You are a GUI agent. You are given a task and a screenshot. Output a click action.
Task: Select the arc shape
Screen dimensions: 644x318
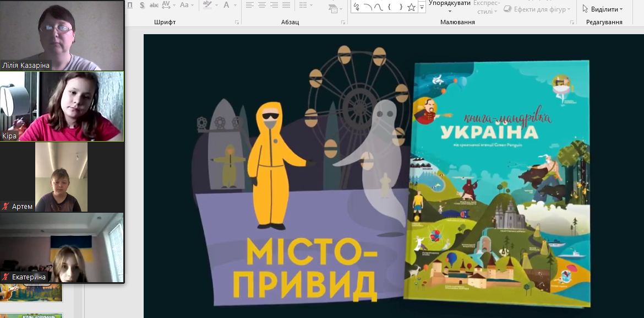368,7
